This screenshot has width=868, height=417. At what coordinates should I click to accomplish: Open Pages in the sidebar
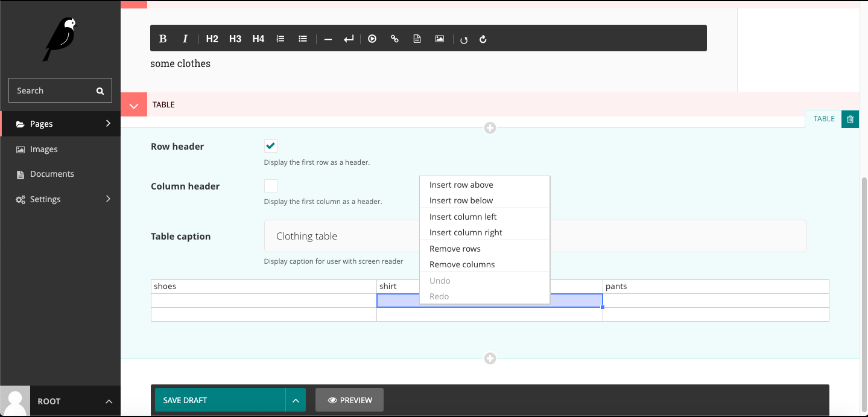point(60,124)
